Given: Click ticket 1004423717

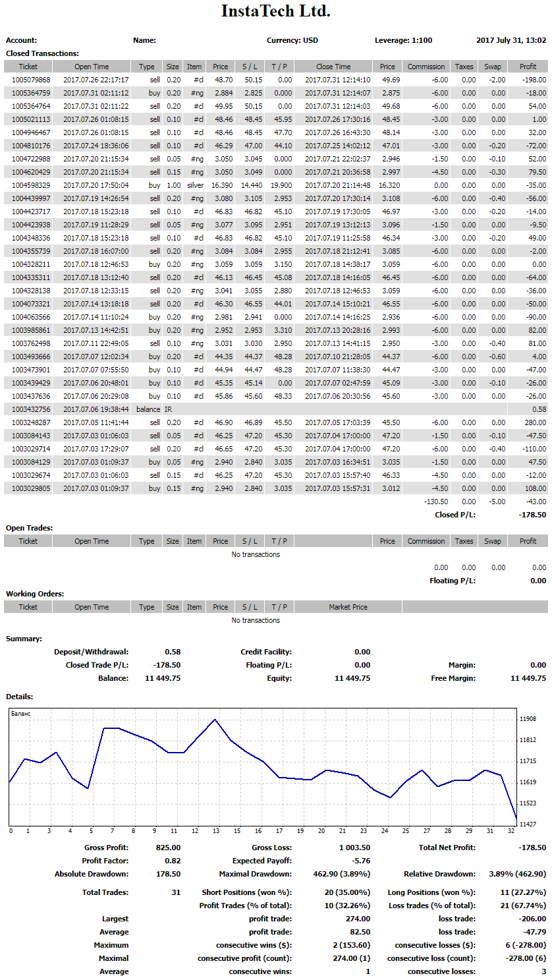Looking at the screenshot, I should tap(31, 212).
